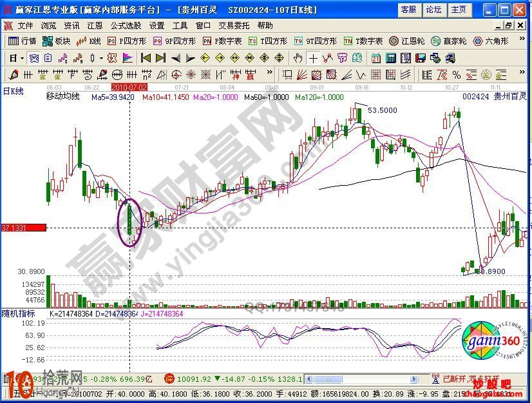Click the calendar 21 icon
532x403 pixels.
[375, 59]
